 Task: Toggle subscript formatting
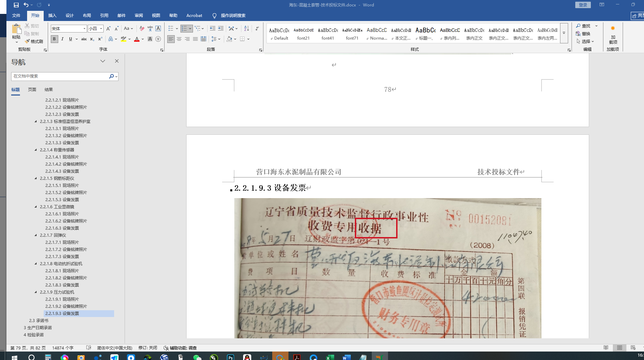pyautogui.click(x=92, y=39)
